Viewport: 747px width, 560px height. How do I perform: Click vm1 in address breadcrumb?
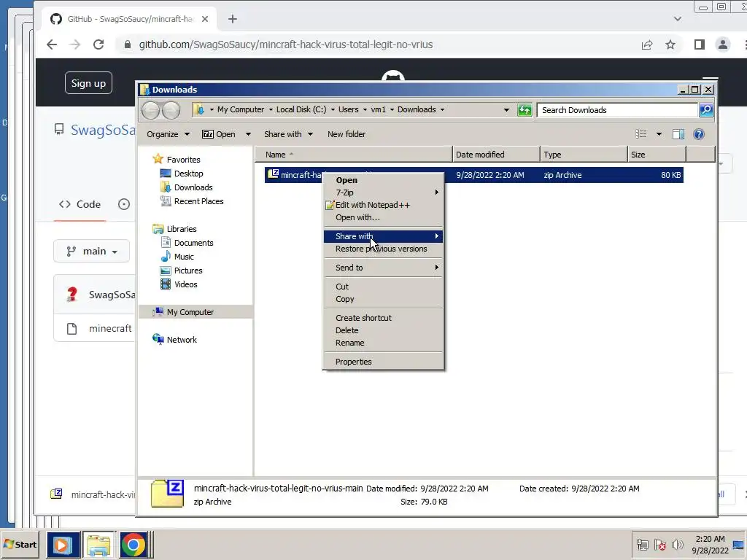point(379,109)
